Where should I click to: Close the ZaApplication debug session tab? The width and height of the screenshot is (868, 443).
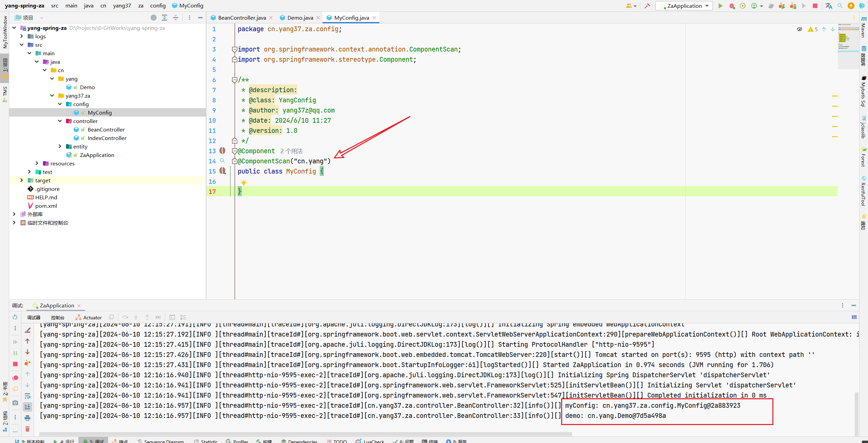tap(79, 305)
